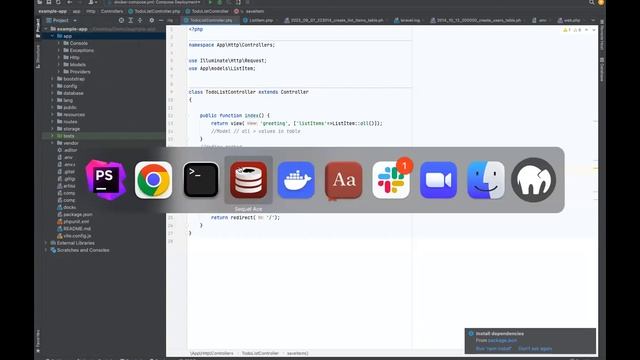Click TodoListController in bottom breadcrumb

click(x=260, y=353)
